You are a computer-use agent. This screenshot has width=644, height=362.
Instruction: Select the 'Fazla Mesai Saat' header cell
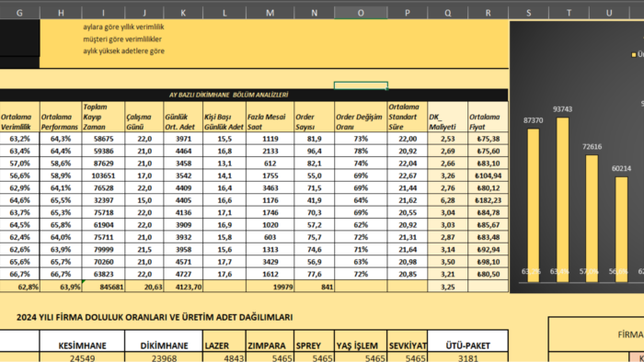click(x=270, y=117)
